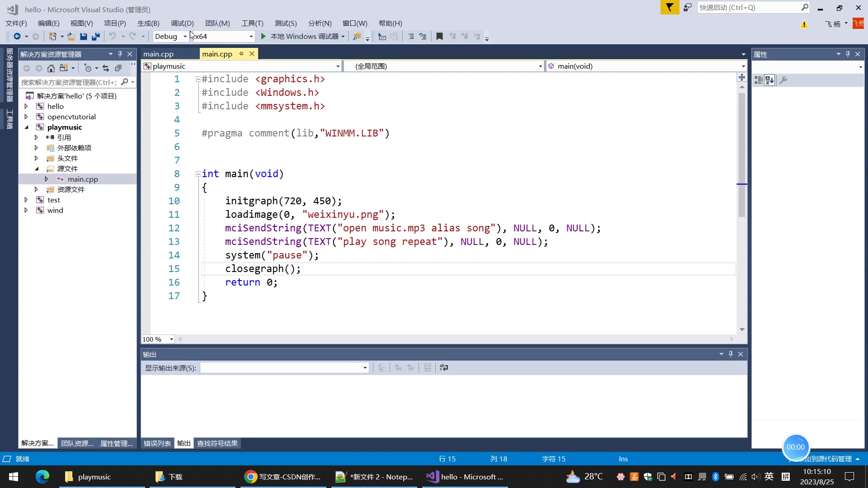Toggle word wrap in Output panel
Image resolution: width=868 pixels, height=488 pixels.
click(444, 368)
